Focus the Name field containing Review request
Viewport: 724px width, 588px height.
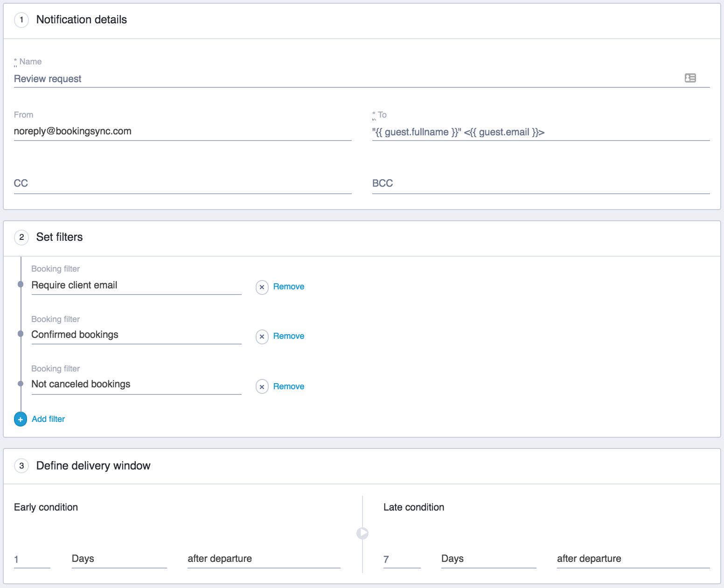coord(345,79)
